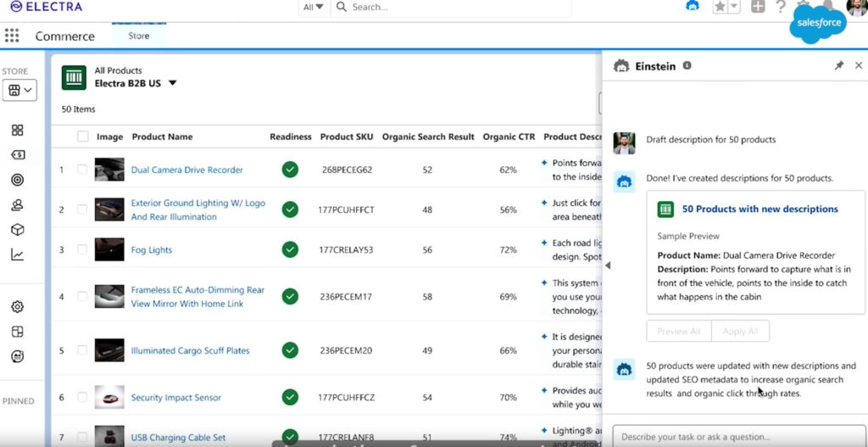The width and height of the screenshot is (868, 447).
Task: Click the Einstein info icon
Action: pyautogui.click(x=687, y=65)
